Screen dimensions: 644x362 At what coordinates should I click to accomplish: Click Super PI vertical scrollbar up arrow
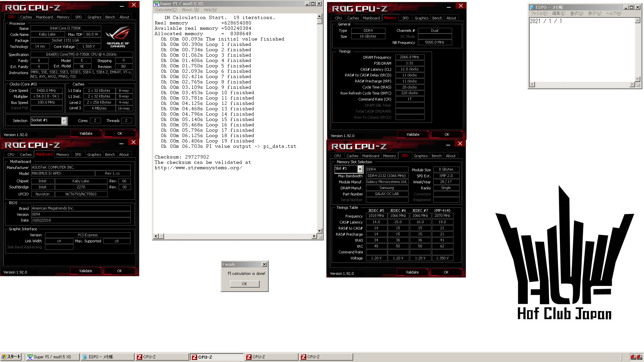click(319, 16)
